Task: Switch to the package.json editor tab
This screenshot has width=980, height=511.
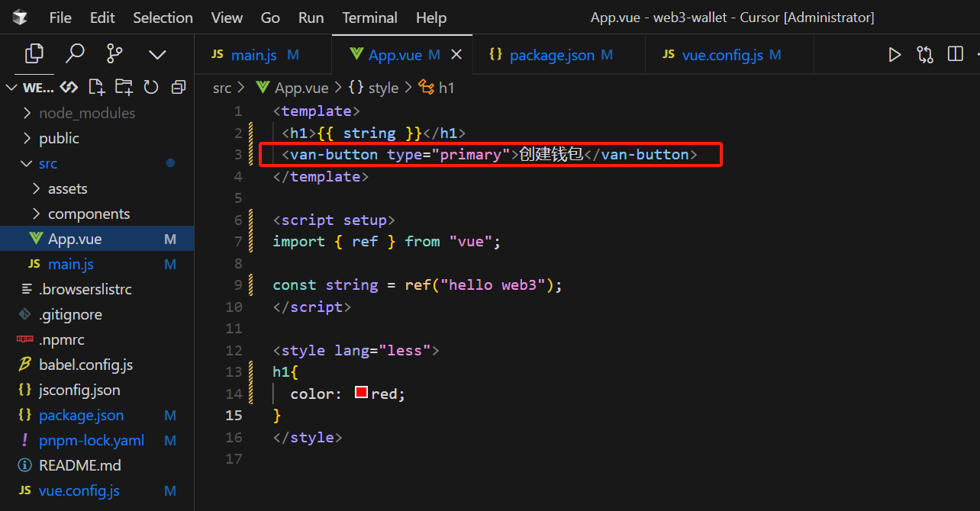Action: coord(559,55)
